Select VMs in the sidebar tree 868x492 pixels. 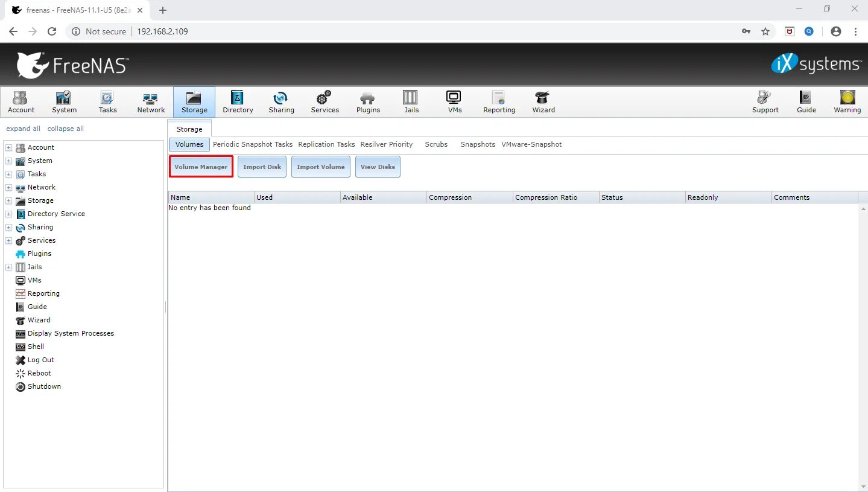34,280
